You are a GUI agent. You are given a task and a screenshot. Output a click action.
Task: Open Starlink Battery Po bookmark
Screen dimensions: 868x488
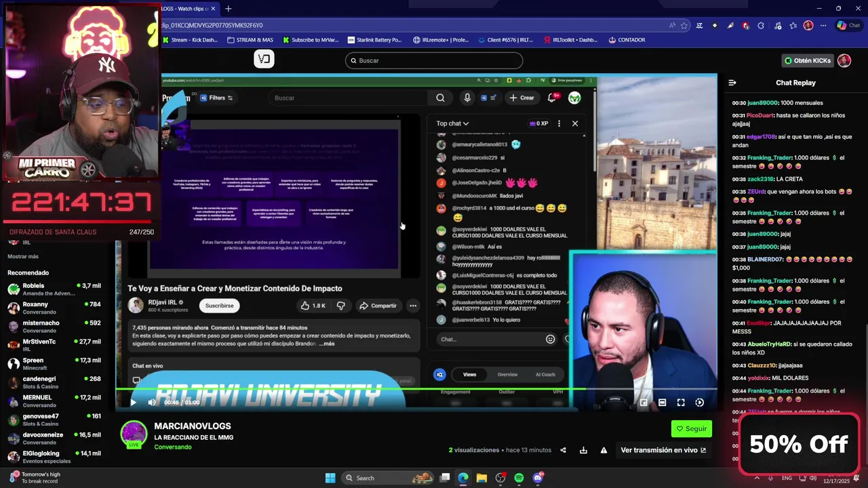pos(374,40)
